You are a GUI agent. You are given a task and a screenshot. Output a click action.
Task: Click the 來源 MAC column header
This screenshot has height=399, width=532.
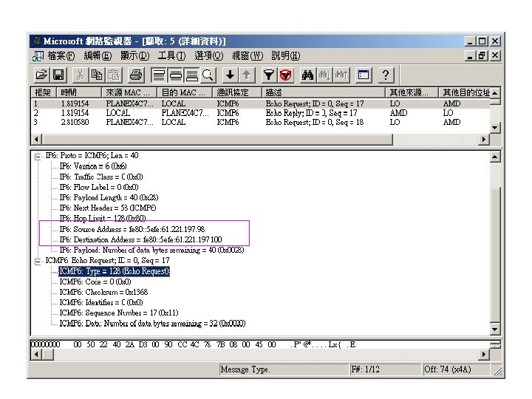coord(129,92)
